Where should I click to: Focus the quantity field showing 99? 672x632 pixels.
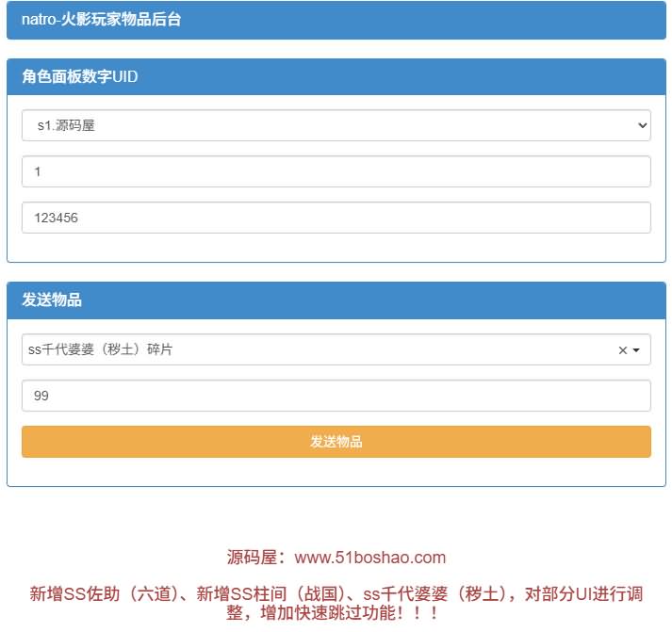coord(336,396)
